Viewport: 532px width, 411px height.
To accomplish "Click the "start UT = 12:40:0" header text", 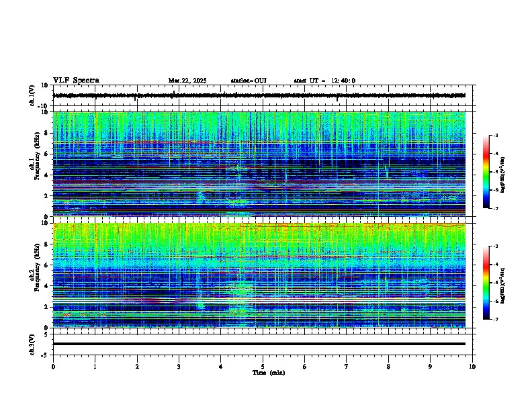I will click(324, 81).
